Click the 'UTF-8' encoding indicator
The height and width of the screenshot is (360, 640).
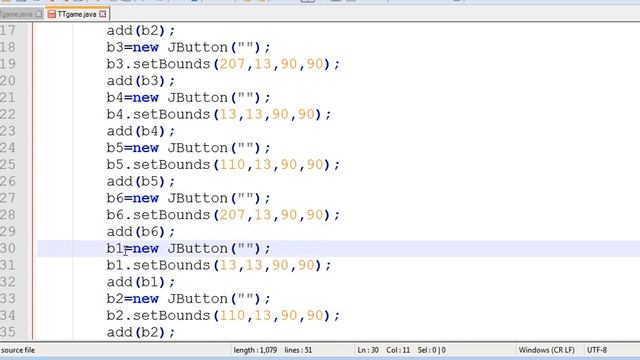tap(597, 350)
